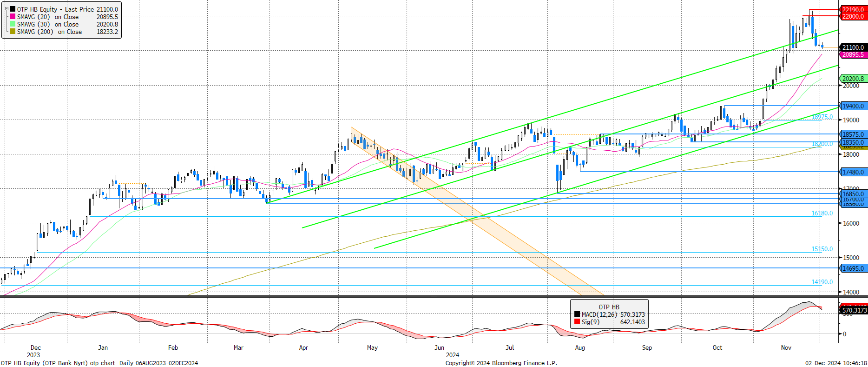Click the 16000 price axis label

851,223
